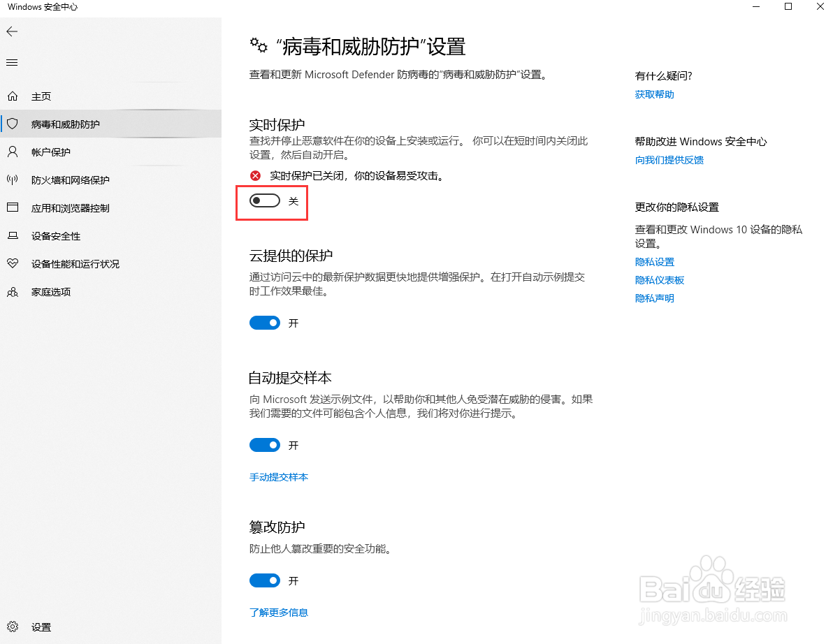Open 手动提交样本
Image resolution: width=833 pixels, height=644 pixels.
tap(279, 478)
